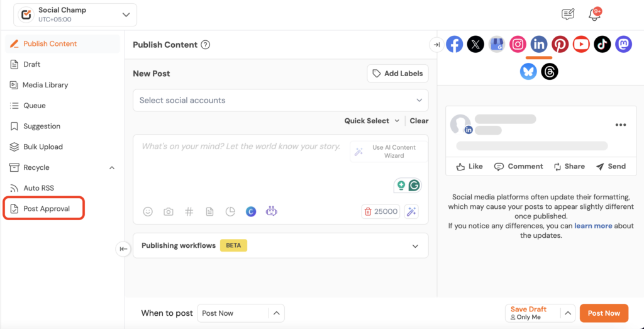Click the orange Post Now button
The width and height of the screenshot is (644, 329).
coord(603,313)
